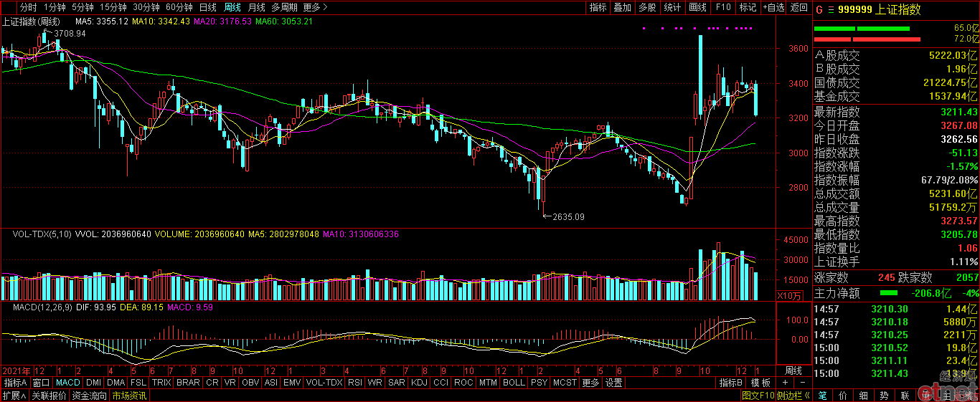
Task: Select the WR indicator tab
Action: tap(374, 383)
